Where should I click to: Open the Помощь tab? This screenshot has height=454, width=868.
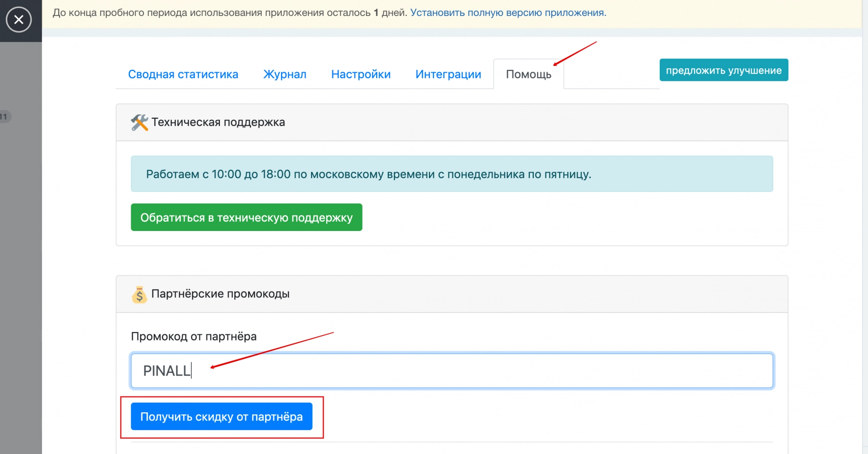tap(529, 74)
